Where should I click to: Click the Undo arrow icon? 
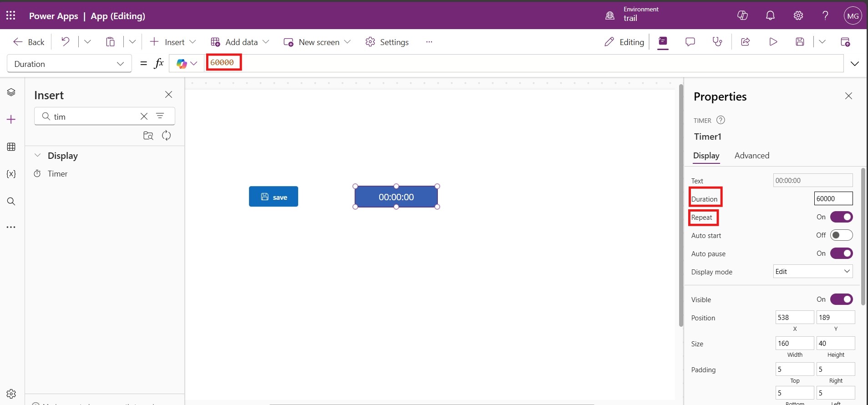click(x=66, y=42)
